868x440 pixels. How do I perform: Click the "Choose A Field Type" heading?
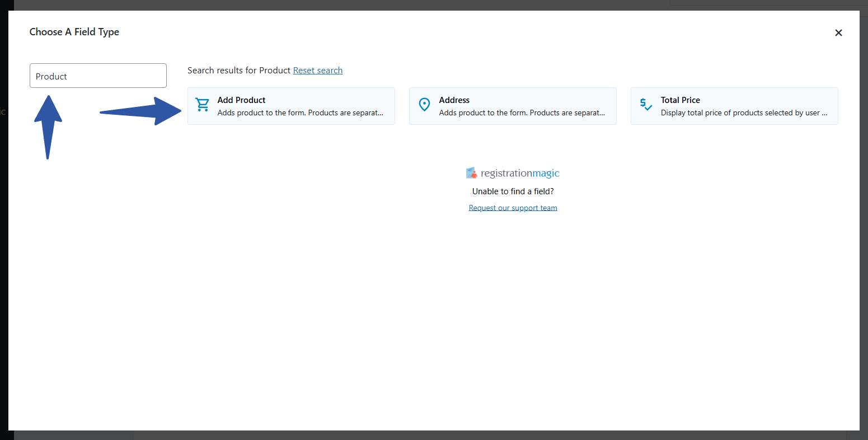point(74,32)
